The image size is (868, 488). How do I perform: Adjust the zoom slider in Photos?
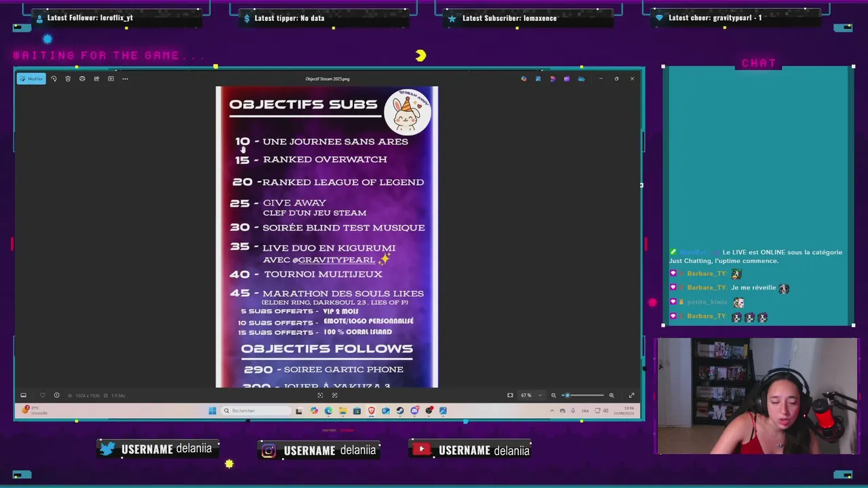click(583, 395)
